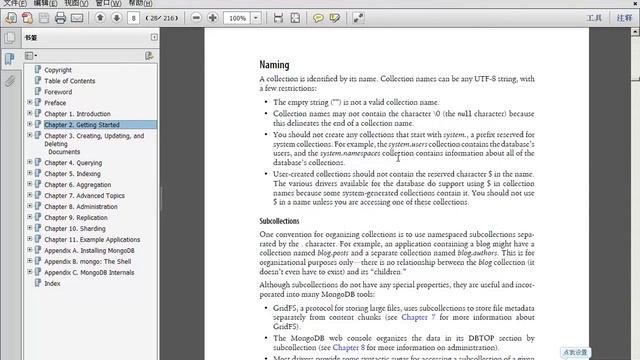Open Chapter 3. Creating, Updating, and Deleting bookmark
Screen dimensions: 640x360
point(94,144)
